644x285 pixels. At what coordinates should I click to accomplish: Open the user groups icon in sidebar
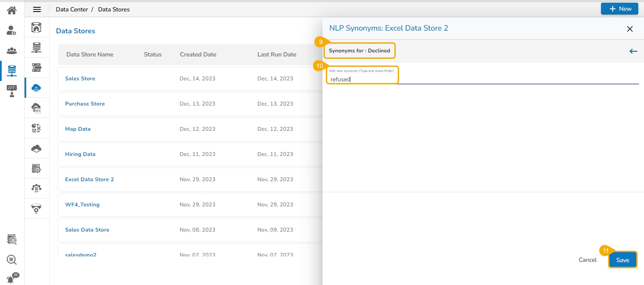12,51
